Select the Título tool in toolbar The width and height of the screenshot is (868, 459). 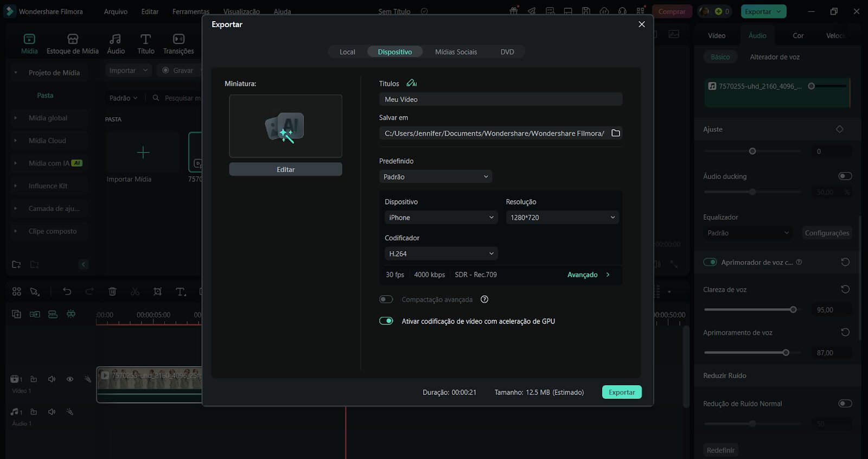(145, 44)
